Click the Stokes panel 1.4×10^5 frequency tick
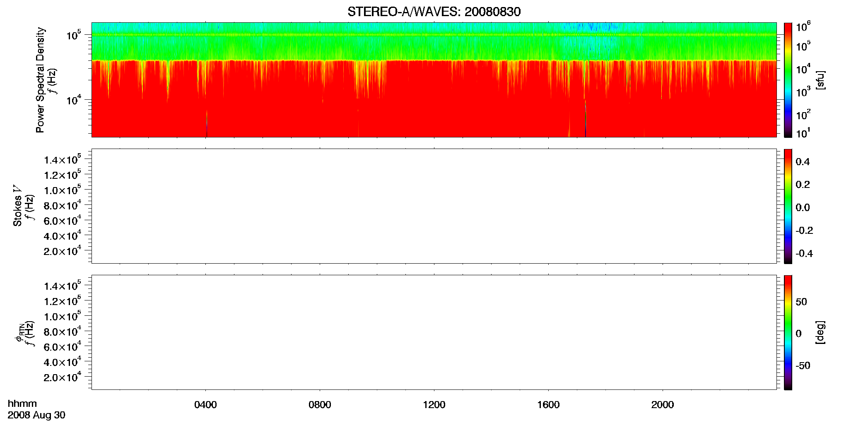The image size is (868, 447). (x=63, y=159)
